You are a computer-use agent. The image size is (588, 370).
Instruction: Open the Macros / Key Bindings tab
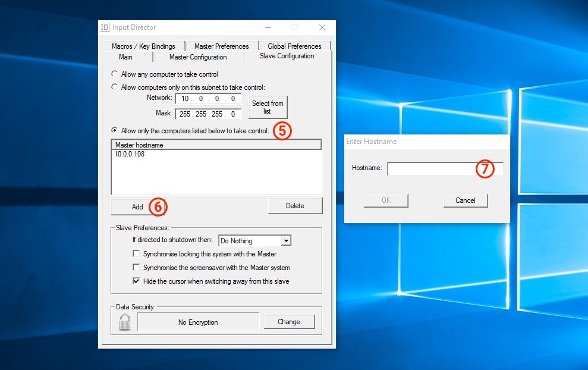click(143, 46)
